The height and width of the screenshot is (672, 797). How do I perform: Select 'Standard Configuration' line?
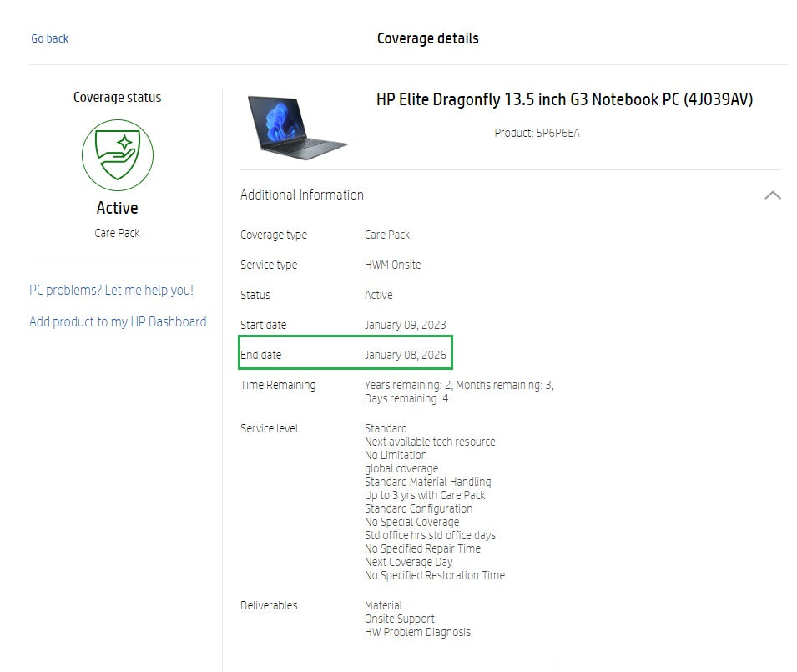tap(418, 509)
